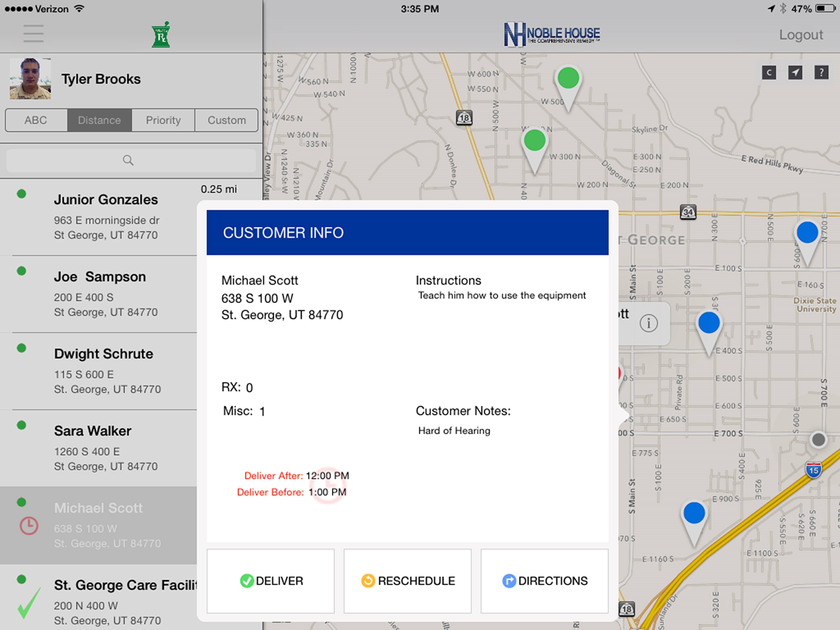
Task: Tap the location arrow map icon
Action: click(795, 72)
